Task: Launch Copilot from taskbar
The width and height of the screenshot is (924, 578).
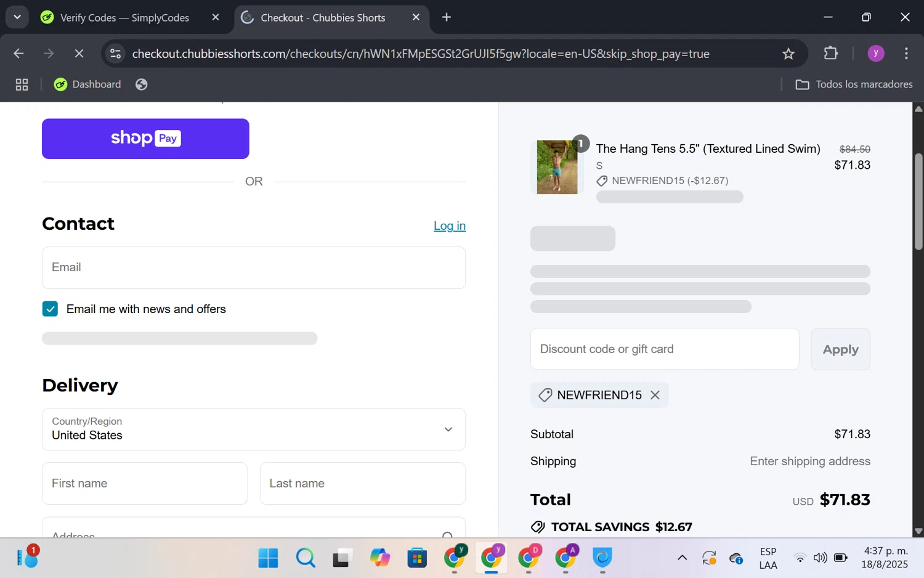Action: pos(380,558)
